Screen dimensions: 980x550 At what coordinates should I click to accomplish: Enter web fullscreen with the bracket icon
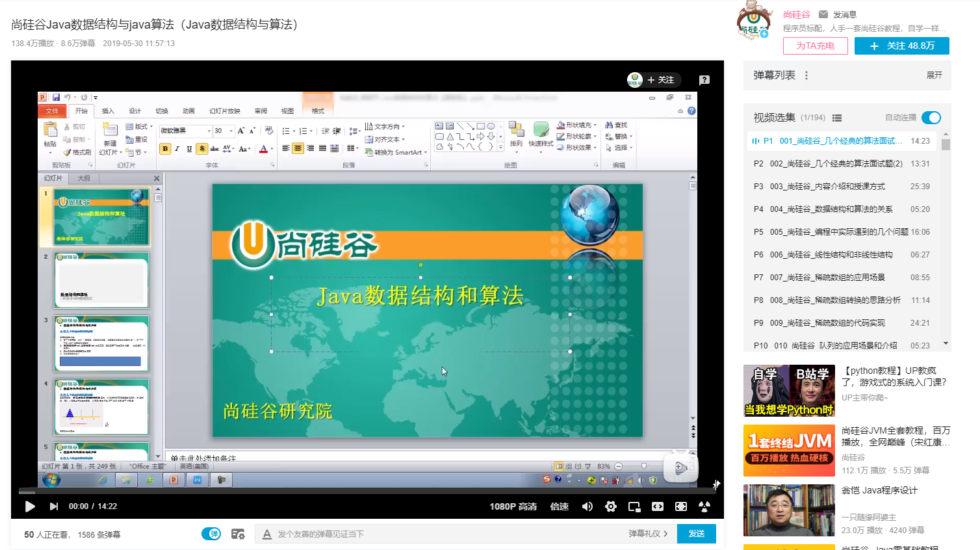tap(658, 506)
